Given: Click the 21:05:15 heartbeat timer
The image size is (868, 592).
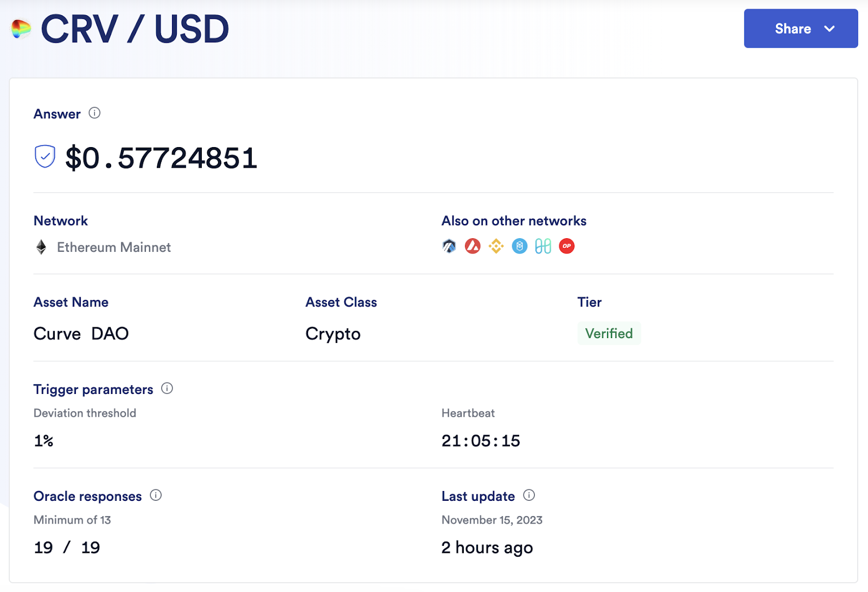Looking at the screenshot, I should click(481, 441).
